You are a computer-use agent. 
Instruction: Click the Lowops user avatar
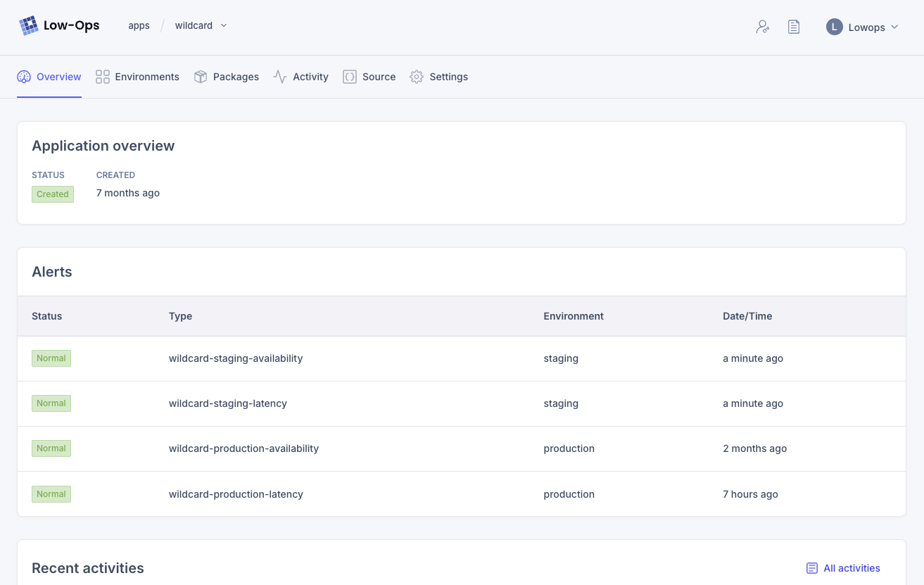(x=834, y=27)
